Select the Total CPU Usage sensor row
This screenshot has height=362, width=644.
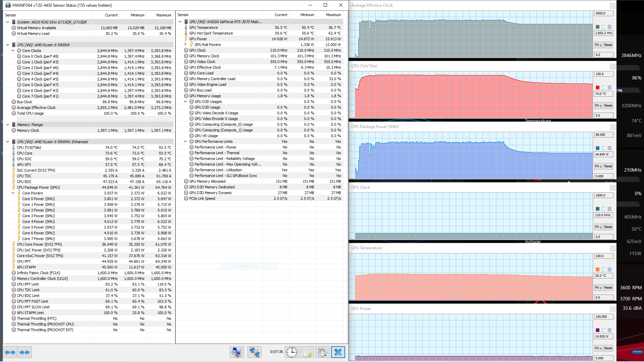point(30,113)
